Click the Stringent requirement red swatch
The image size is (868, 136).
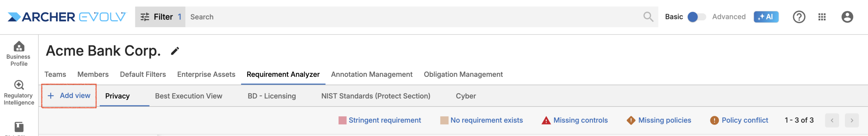pos(342,120)
